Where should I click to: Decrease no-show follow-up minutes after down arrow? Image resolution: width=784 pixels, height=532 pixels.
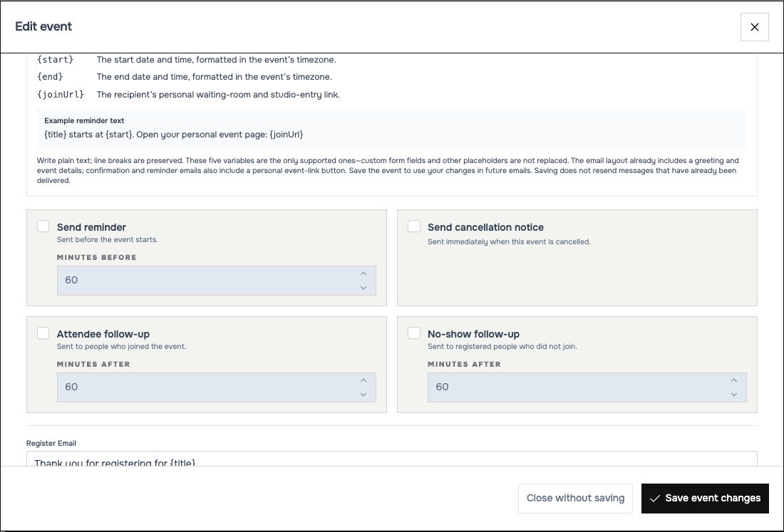pyautogui.click(x=734, y=395)
